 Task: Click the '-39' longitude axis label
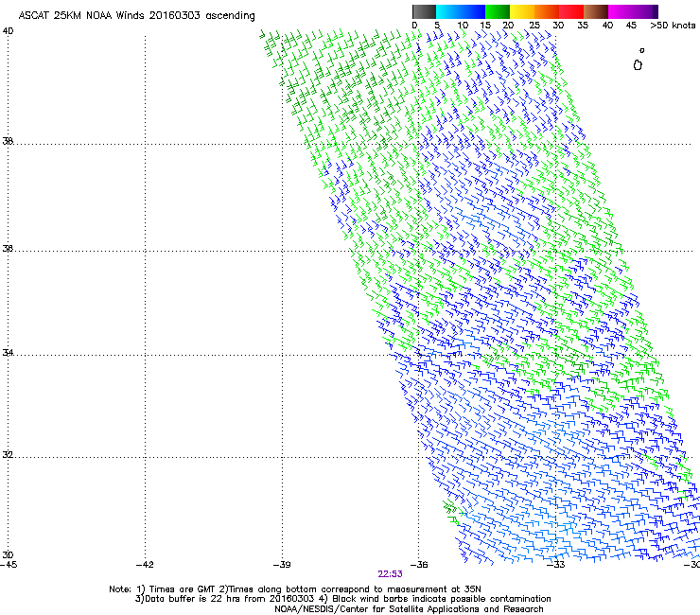tap(282, 565)
